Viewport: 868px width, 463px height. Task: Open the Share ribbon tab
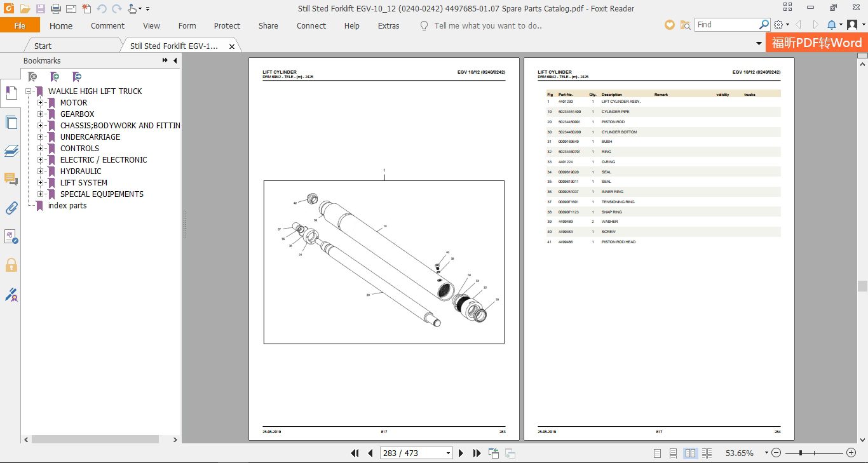point(268,26)
